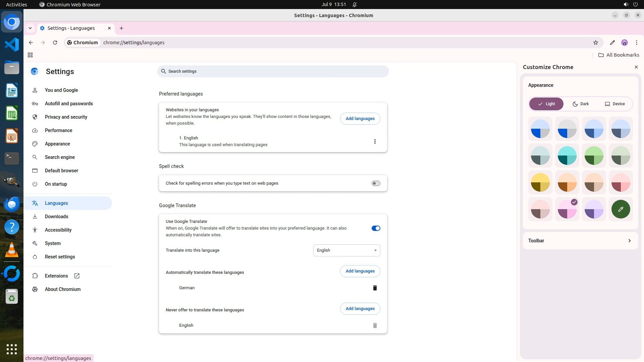Open the profile avatar menu

[x=625, y=43]
